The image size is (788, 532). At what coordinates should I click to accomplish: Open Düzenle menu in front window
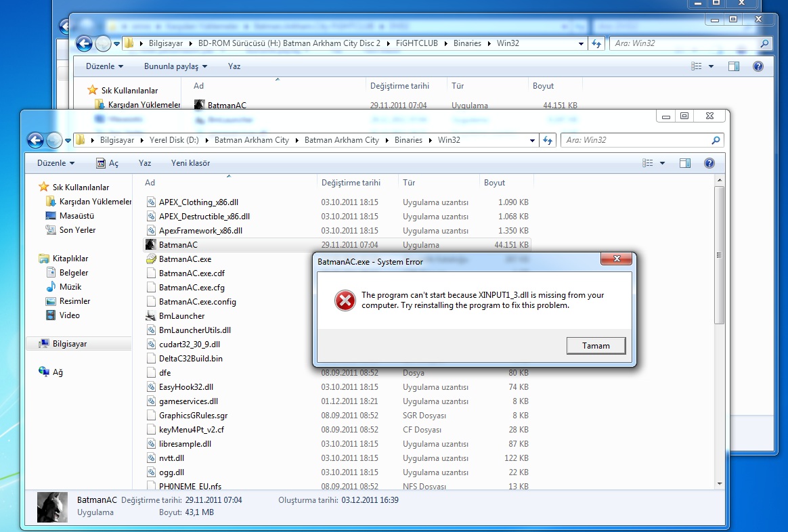56,163
